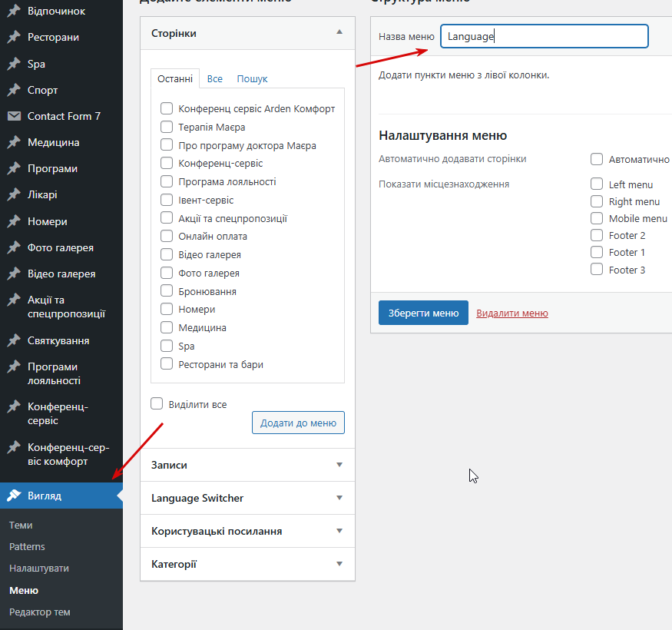Open the Пошук tab
Image resolution: width=672 pixels, height=630 pixels.
[x=252, y=79]
